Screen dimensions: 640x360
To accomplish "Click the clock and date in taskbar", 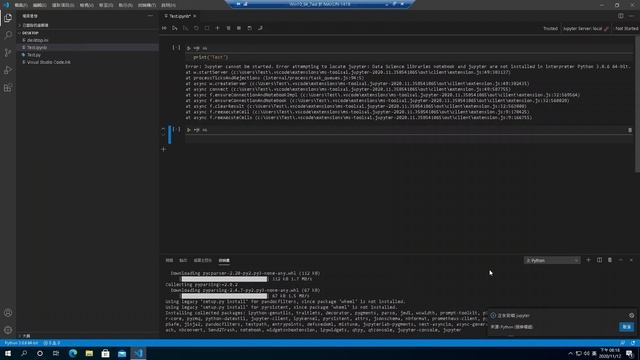I will (611, 353).
